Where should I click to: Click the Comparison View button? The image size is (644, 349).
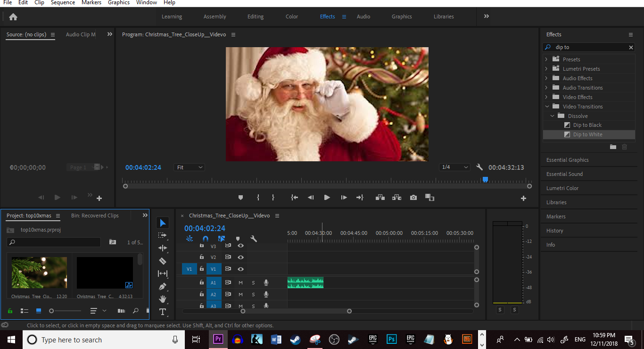point(429,198)
